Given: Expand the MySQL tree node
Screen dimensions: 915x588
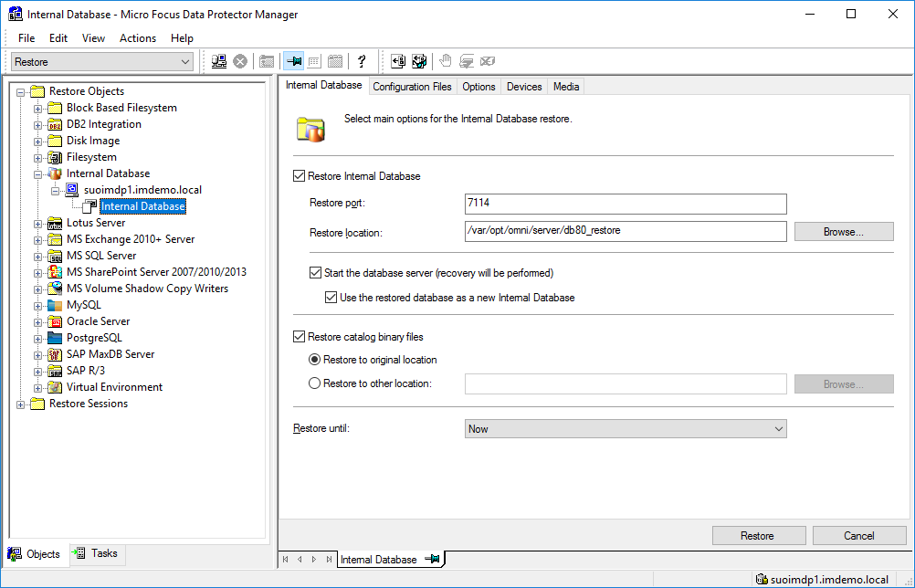Looking at the screenshot, I should tap(38, 306).
